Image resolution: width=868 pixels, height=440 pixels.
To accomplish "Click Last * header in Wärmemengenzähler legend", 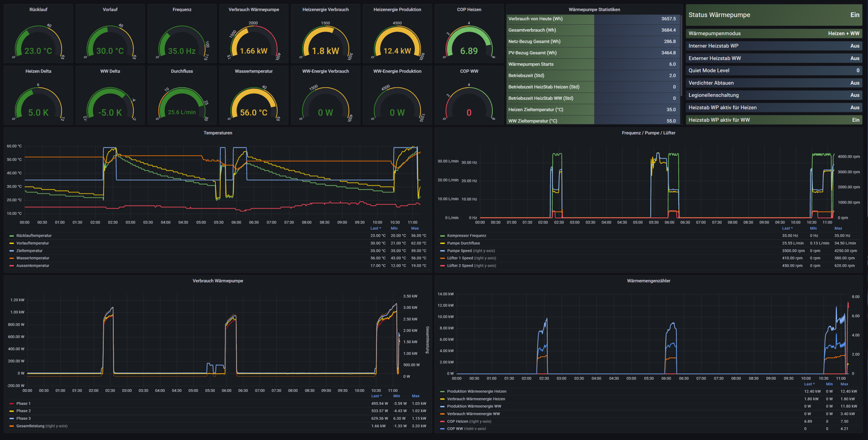I will click(x=809, y=384).
